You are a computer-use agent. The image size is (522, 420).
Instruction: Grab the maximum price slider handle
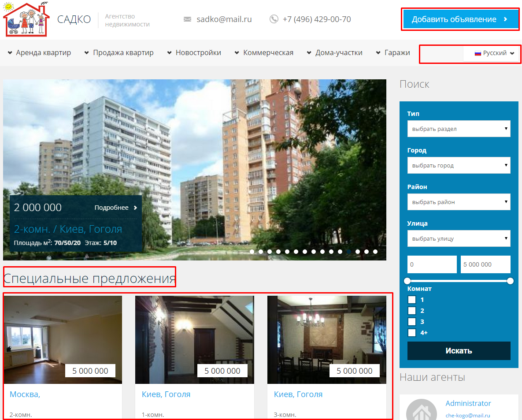click(511, 281)
